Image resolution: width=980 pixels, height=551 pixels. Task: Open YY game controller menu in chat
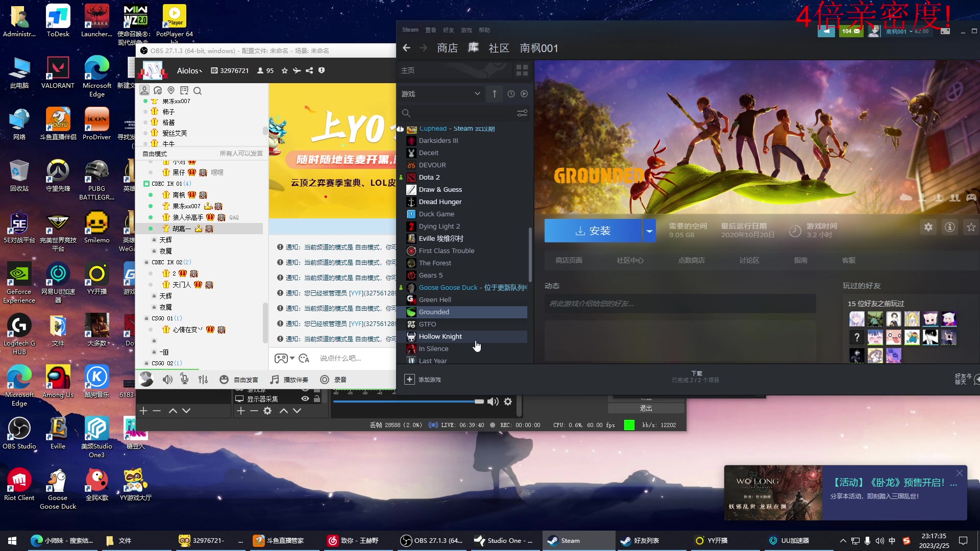pos(281,358)
